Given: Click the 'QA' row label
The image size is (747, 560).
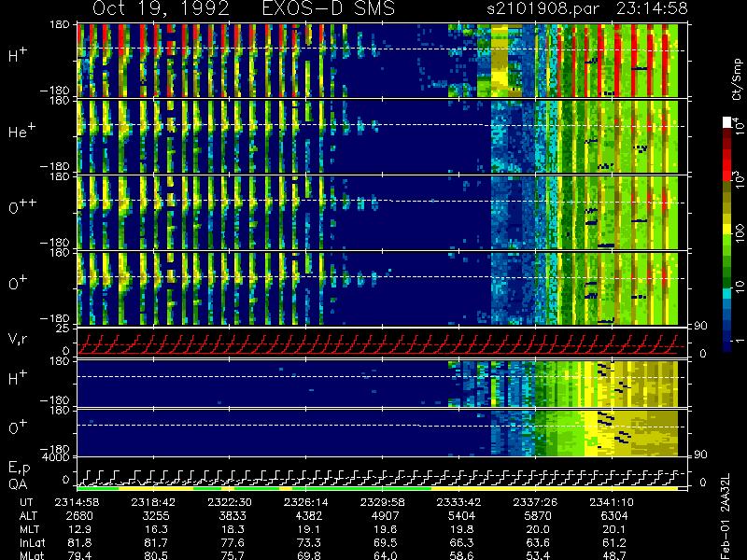Looking at the screenshot, I should (x=18, y=484).
